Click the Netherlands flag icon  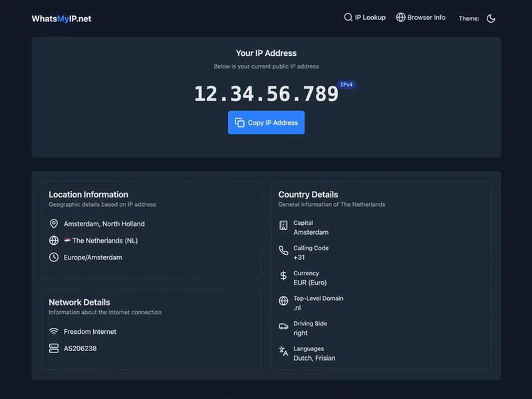[67, 241]
